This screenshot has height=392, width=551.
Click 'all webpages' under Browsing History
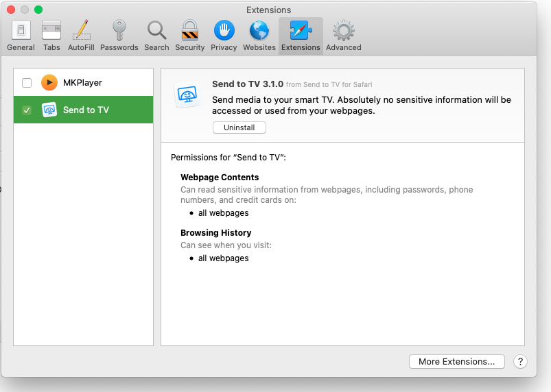pos(223,258)
